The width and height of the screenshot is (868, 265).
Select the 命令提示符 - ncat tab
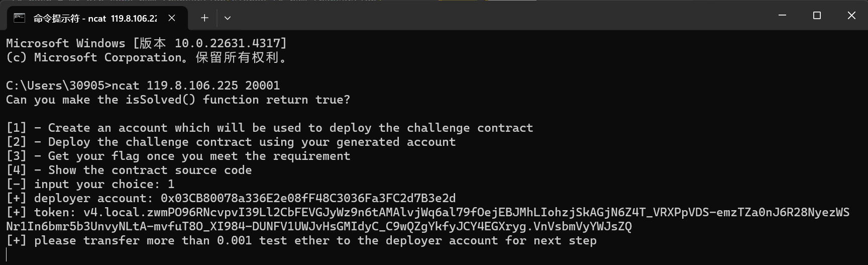coord(94,19)
